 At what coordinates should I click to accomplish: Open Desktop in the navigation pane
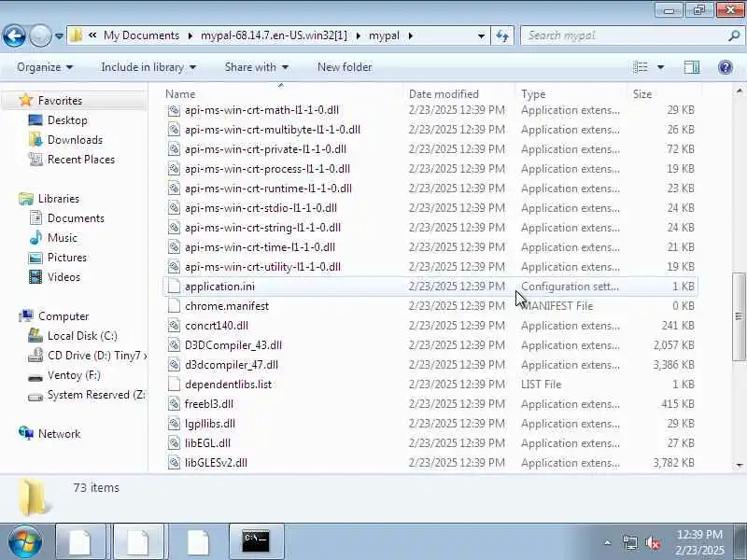coord(67,120)
